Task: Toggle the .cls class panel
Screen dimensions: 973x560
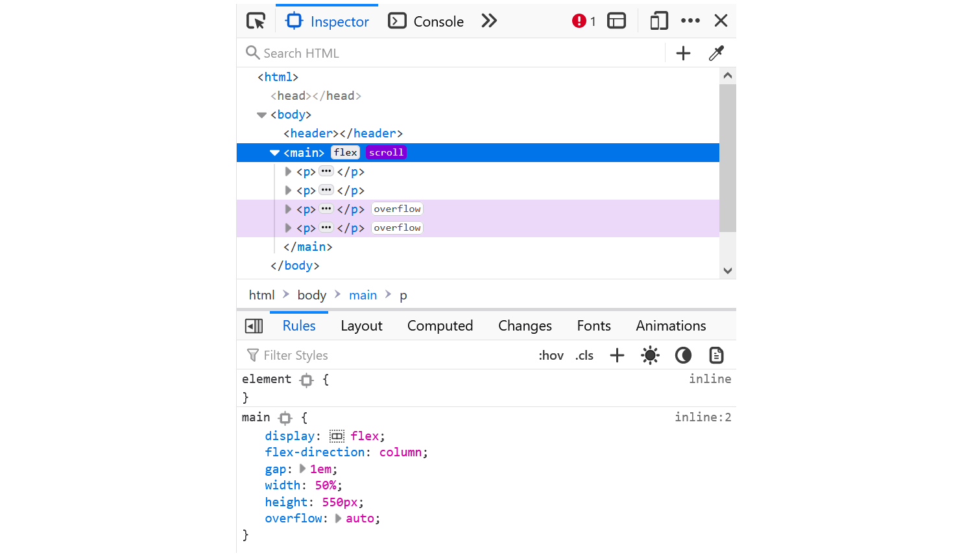Action: click(x=584, y=355)
